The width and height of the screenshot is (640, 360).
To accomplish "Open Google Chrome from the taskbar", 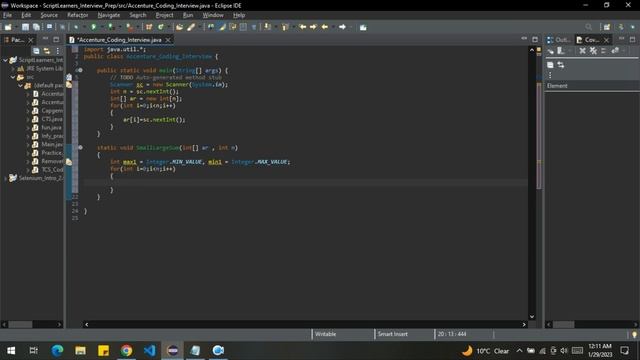I will coord(127,350).
